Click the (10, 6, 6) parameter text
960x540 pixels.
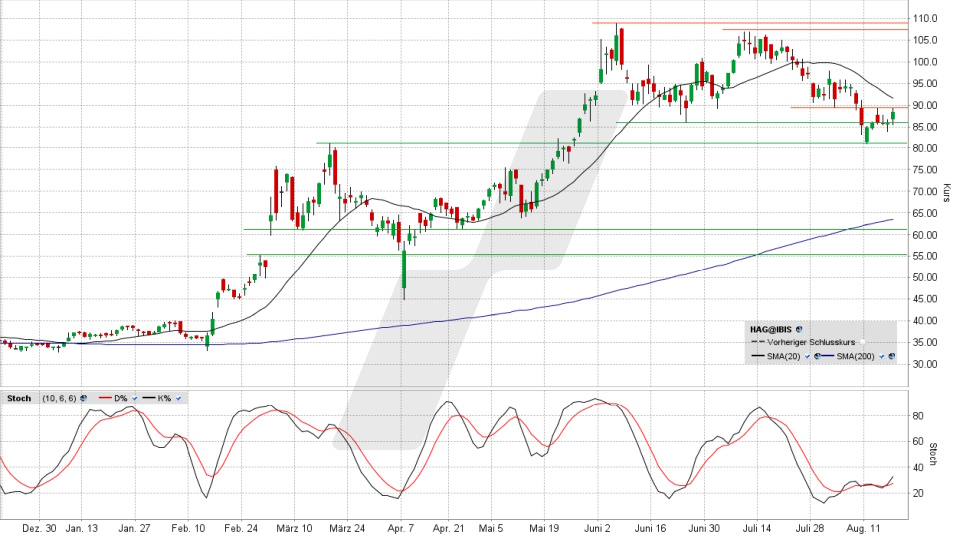click(59, 398)
